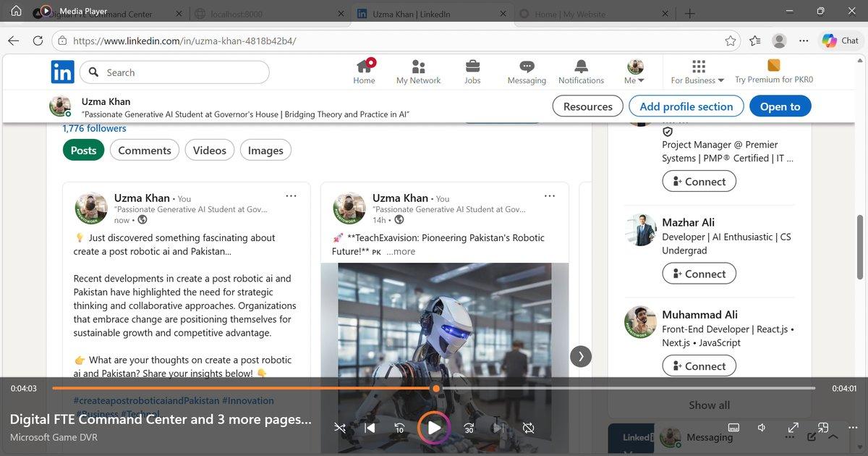Open options menu on the 14h post
The image size is (868, 456).
point(550,196)
